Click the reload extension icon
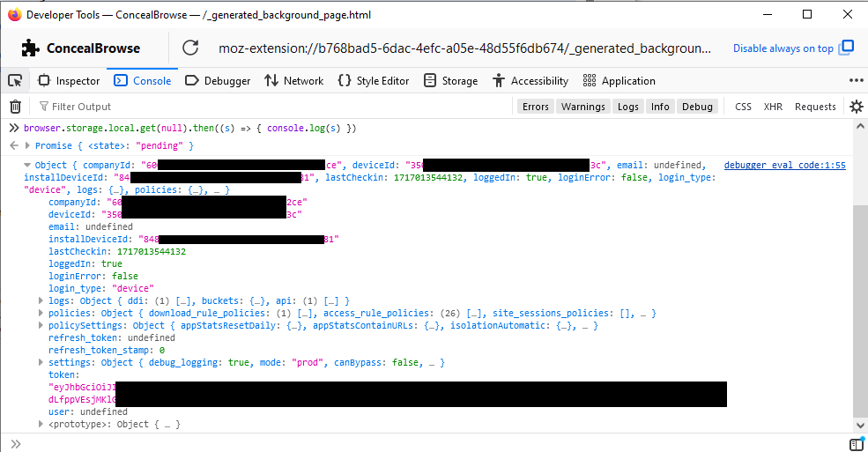 190,48
